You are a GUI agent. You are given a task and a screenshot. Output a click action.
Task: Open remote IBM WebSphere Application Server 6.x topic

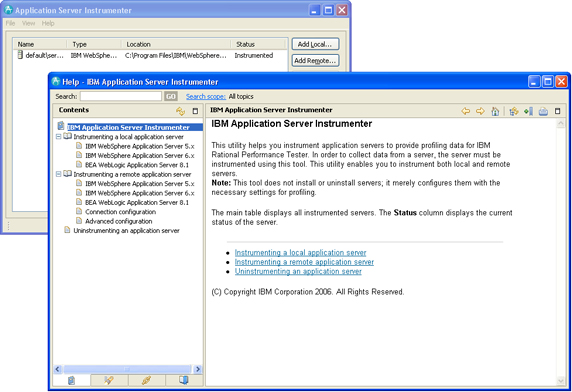coord(140,193)
